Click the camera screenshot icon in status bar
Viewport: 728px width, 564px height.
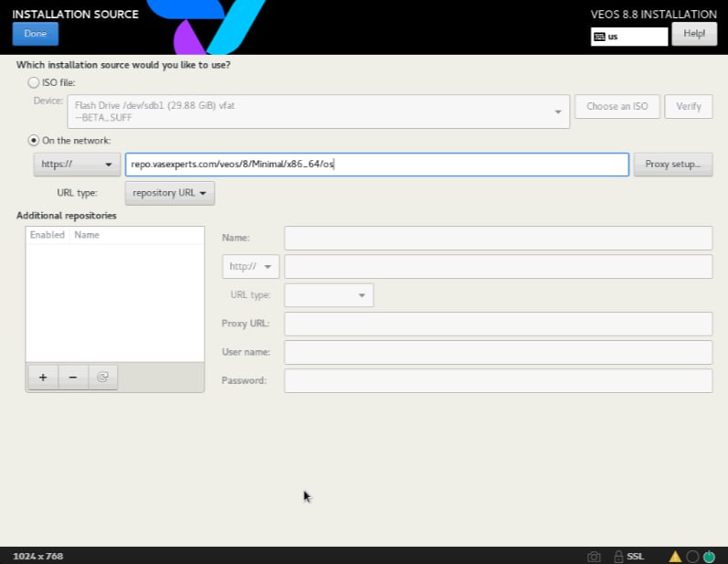point(594,556)
